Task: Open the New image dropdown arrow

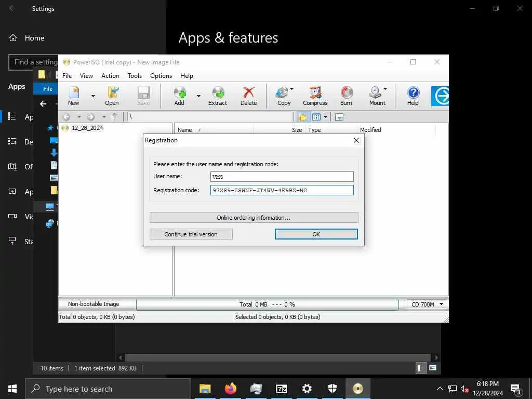Action: pyautogui.click(x=93, y=96)
